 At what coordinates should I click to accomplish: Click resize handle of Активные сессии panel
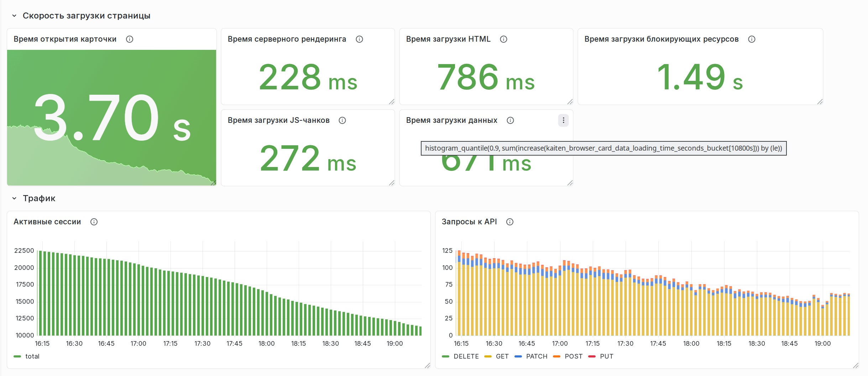pyautogui.click(x=427, y=365)
